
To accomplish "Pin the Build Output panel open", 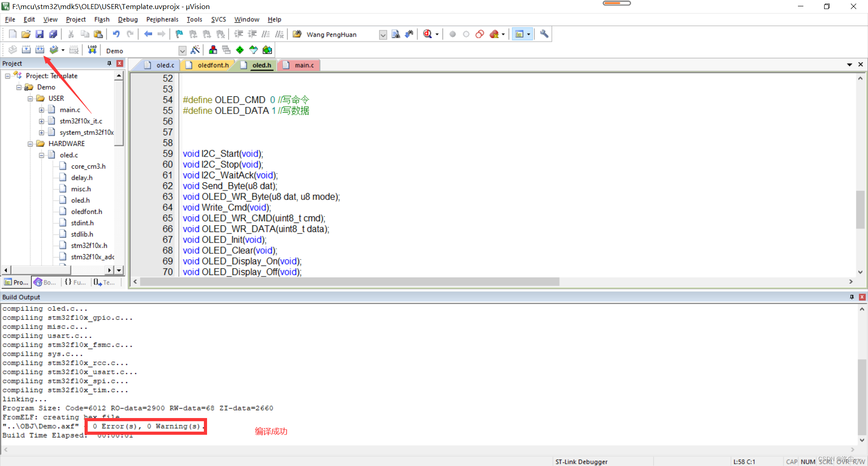I will pyautogui.click(x=851, y=297).
